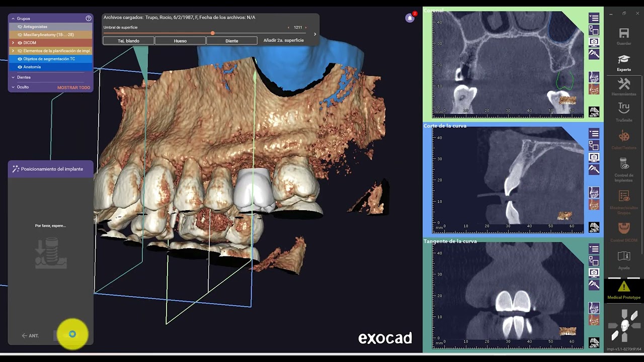Open the Control DICOM panel
The image size is (644, 362).
[x=624, y=228]
